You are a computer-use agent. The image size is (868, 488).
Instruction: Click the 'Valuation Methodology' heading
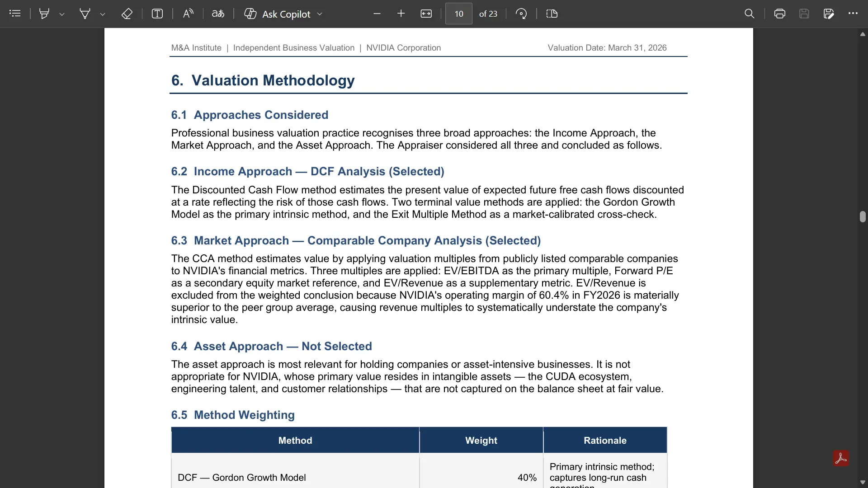click(263, 80)
